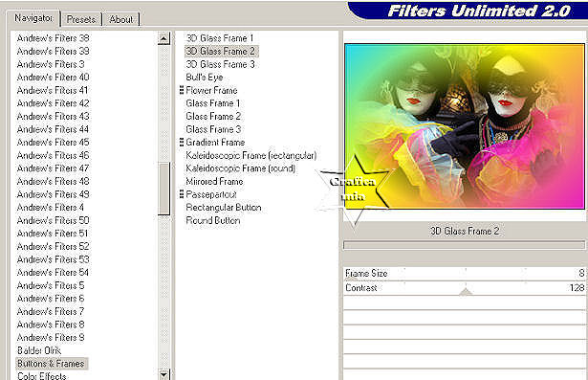Open the About tab
The width and height of the screenshot is (588, 380).
click(x=120, y=19)
